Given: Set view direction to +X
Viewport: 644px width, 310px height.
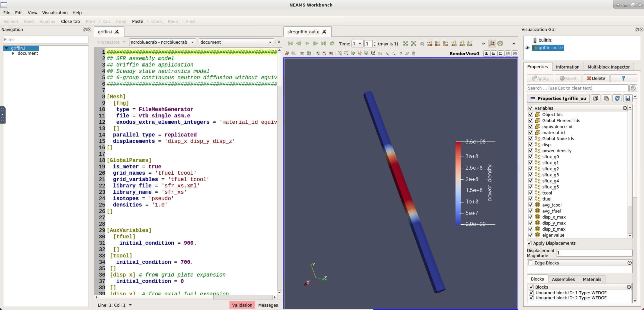Looking at the screenshot, I should point(430,43).
